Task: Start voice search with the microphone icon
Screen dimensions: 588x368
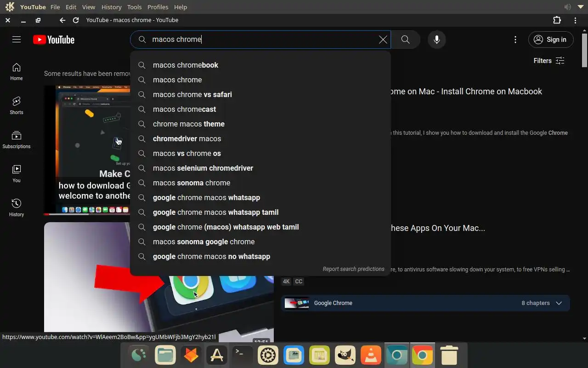Action: [437, 40]
